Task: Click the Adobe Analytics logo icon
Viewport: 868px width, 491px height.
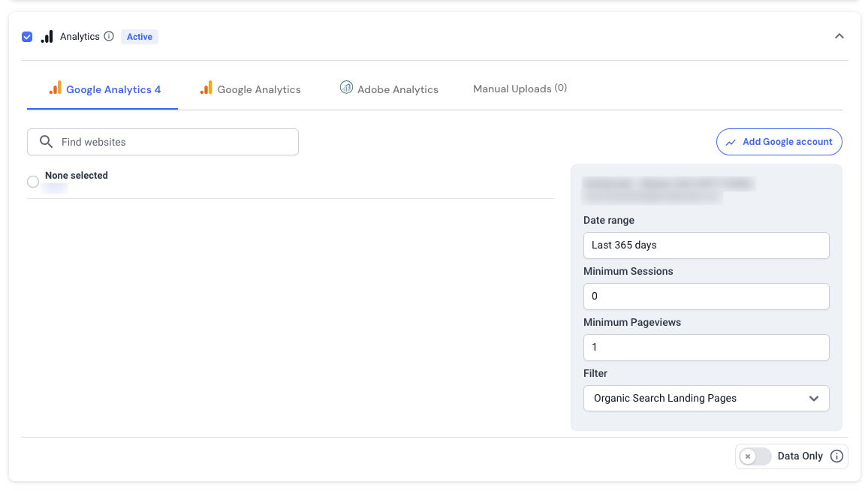Action: click(x=347, y=87)
